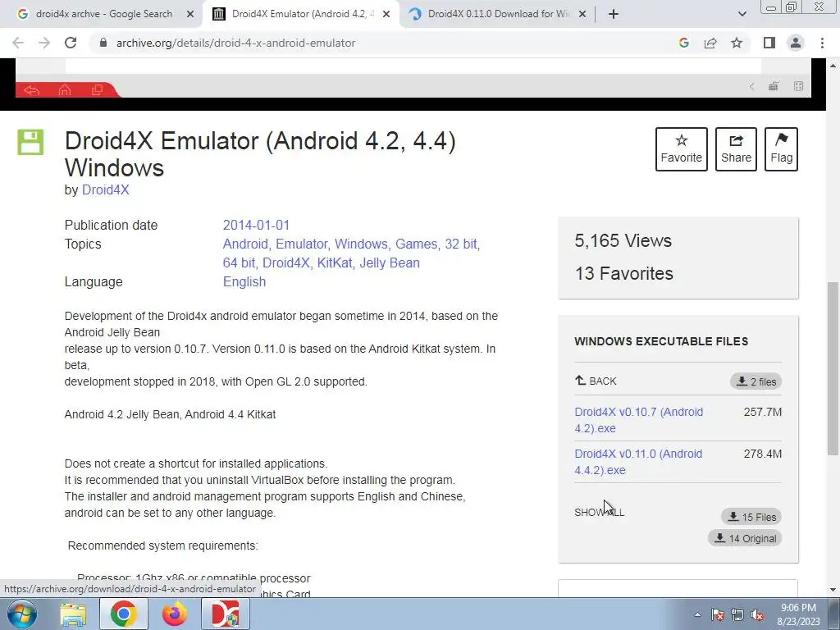Screen dimensions: 840x630
Task: Click the software floppy disk icon
Action: tap(30, 142)
